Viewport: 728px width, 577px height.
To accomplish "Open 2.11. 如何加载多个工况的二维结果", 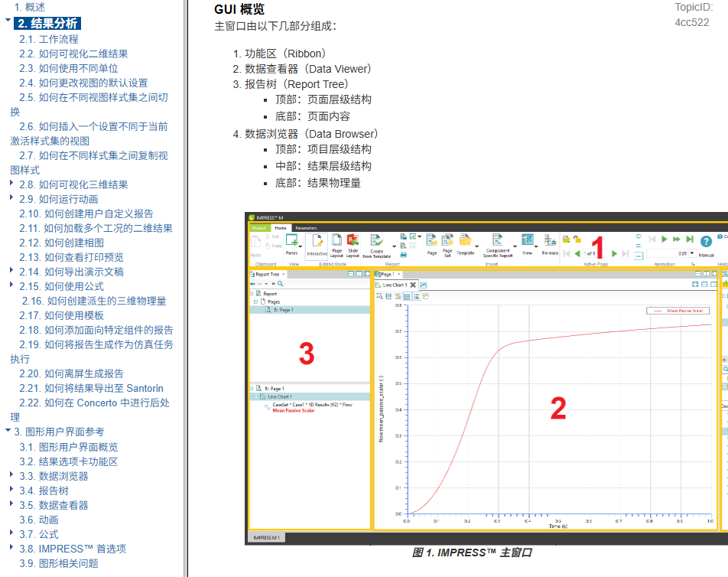I will pos(96,228).
